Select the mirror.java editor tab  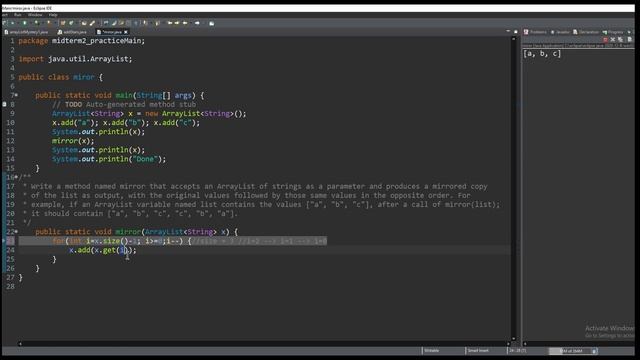tap(109, 32)
